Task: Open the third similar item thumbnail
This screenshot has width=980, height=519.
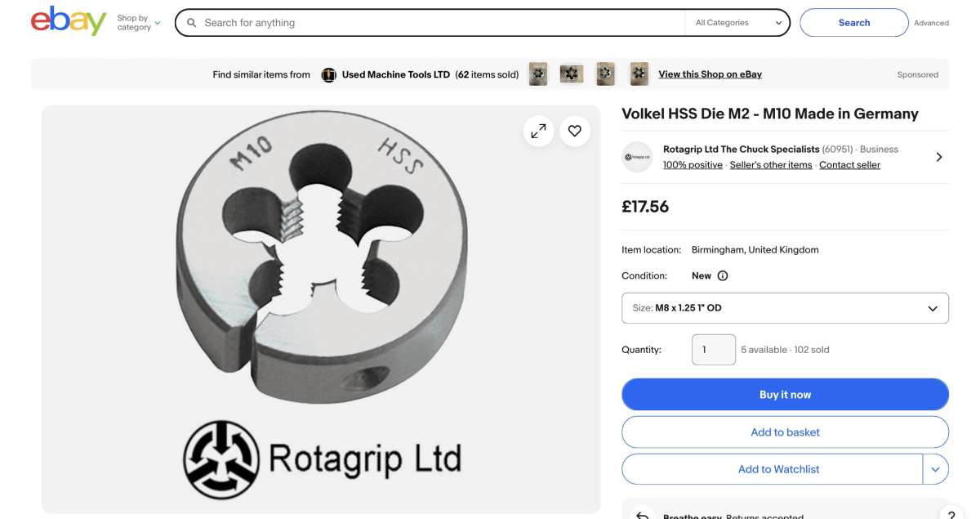Action: point(605,74)
